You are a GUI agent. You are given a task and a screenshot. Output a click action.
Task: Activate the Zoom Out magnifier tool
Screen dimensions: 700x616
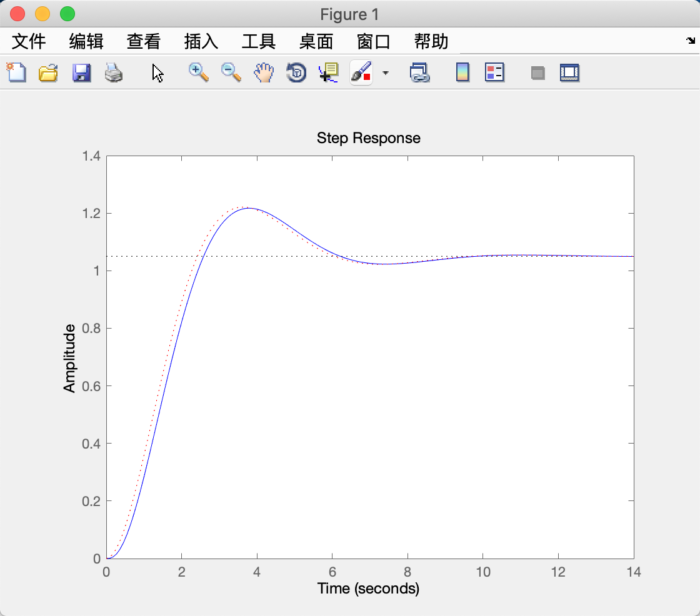231,72
